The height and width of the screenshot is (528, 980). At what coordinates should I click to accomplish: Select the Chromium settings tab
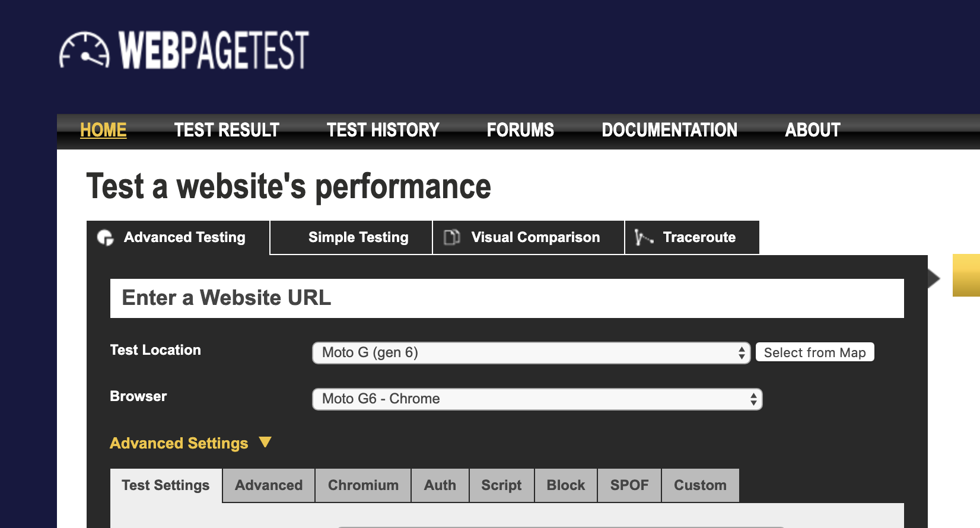(x=363, y=485)
